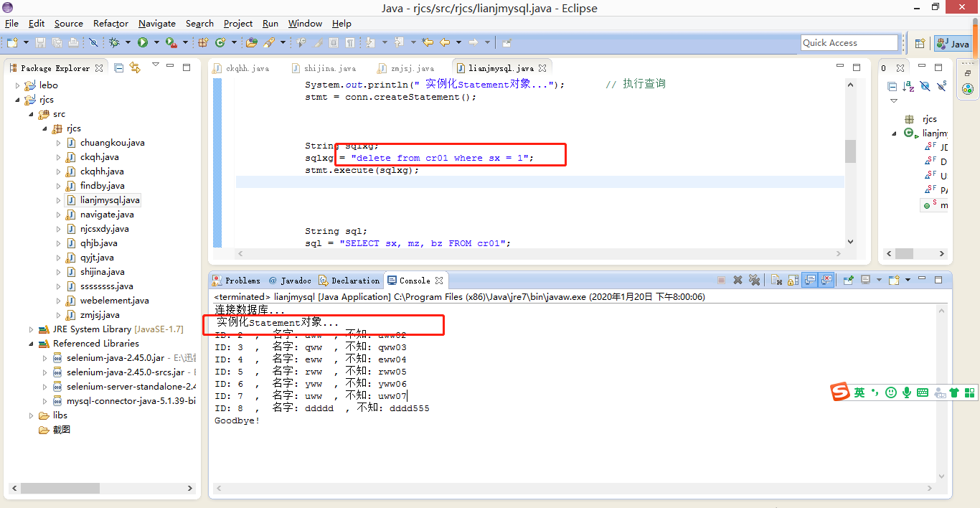Click the Quick Access search field
Screen dimensions: 980x508
pyautogui.click(x=849, y=43)
